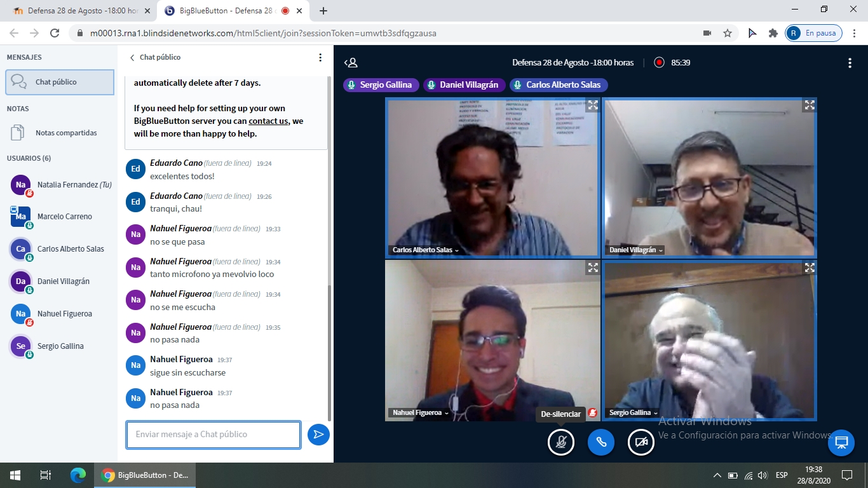Image resolution: width=868 pixels, height=488 pixels.
Task: Click the red recording indicator button
Action: point(659,63)
